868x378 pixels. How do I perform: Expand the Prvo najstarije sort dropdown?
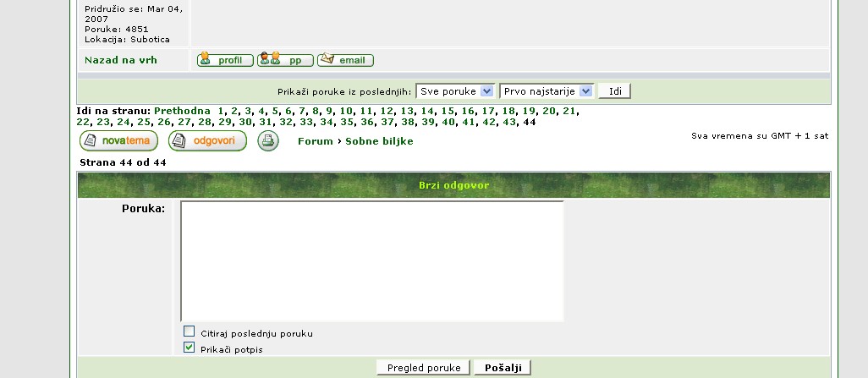pyautogui.click(x=546, y=91)
